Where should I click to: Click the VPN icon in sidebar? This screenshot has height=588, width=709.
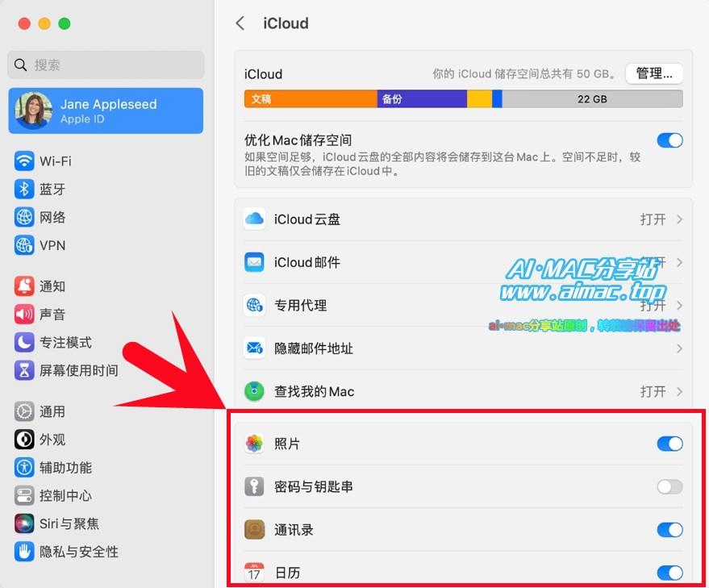click(24, 245)
